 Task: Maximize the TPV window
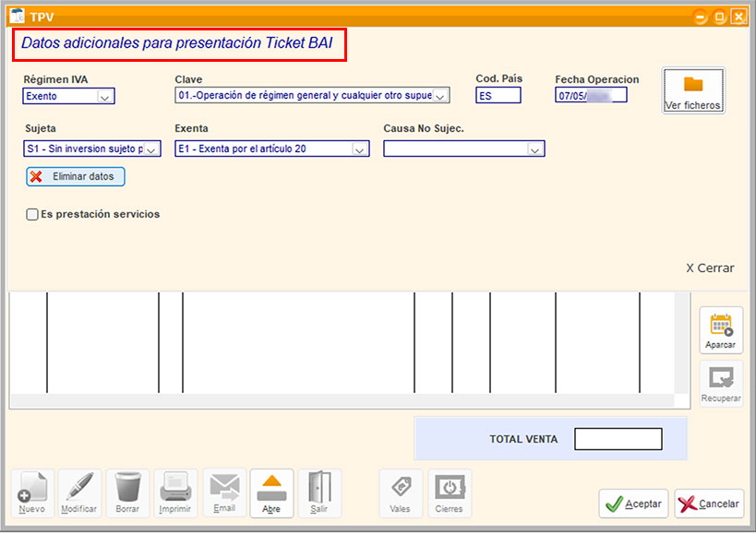(719, 18)
